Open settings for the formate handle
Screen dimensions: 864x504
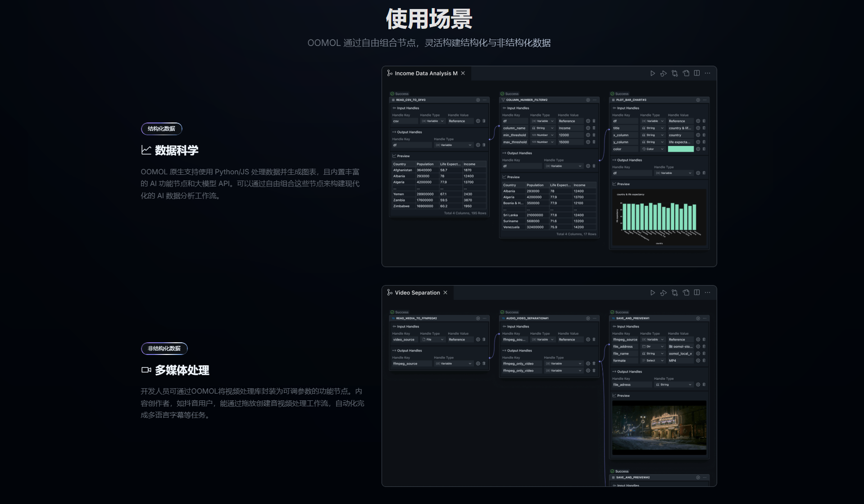point(698,361)
